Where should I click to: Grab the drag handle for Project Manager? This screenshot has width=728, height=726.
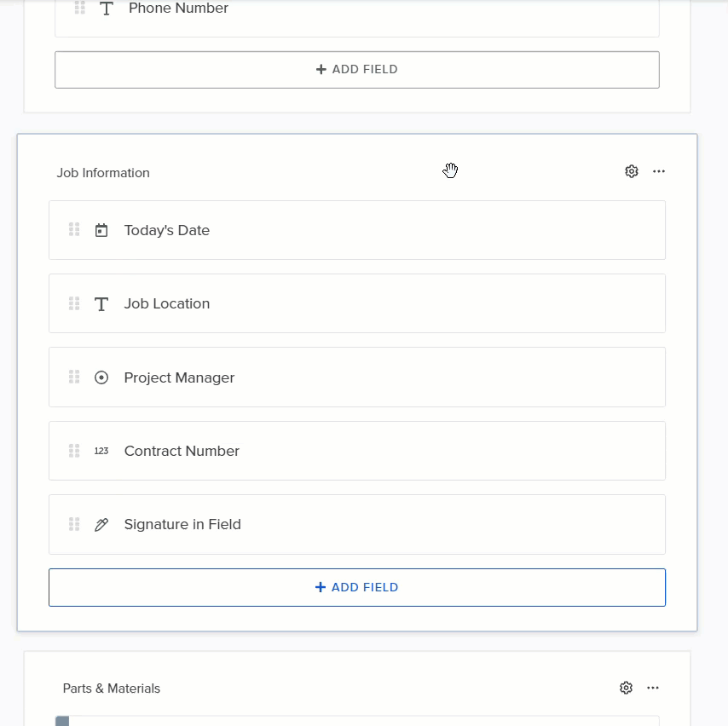point(74,377)
